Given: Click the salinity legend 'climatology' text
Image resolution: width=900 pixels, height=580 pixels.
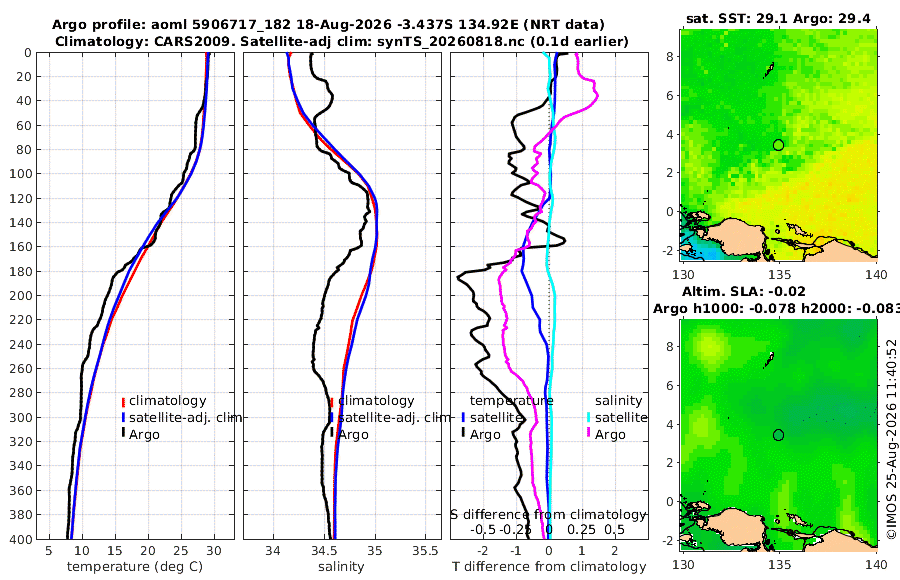Looking at the screenshot, I should [377, 401].
